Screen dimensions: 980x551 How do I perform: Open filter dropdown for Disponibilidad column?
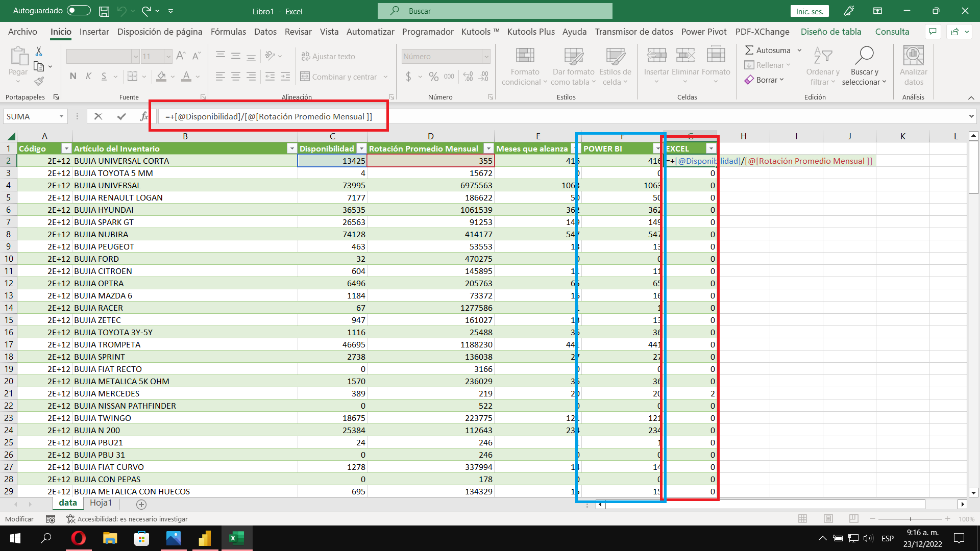point(361,148)
